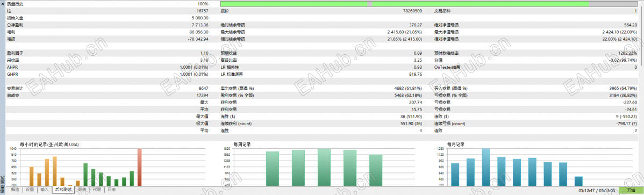Click the middle bar in weekly chart
The image size is (644, 195).
pyautogui.click(x=324, y=167)
